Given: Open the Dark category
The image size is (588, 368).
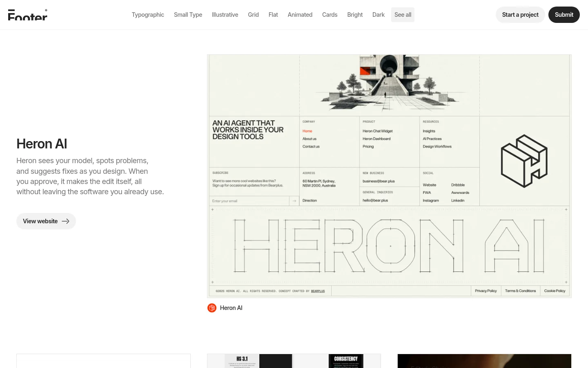Looking at the screenshot, I should click(x=379, y=15).
